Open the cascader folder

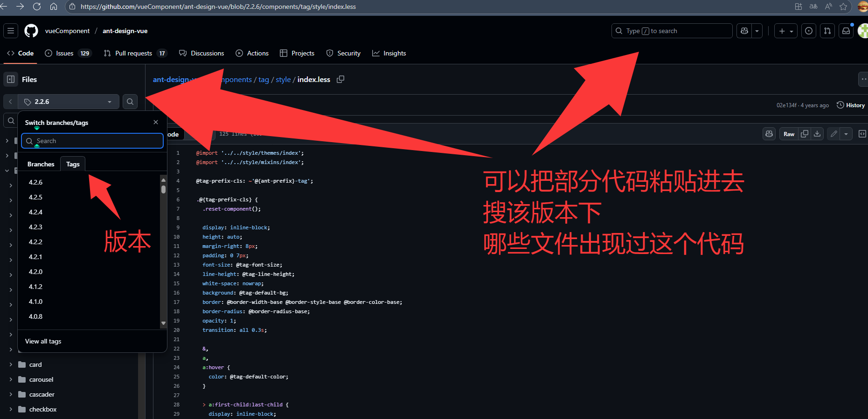(42, 394)
